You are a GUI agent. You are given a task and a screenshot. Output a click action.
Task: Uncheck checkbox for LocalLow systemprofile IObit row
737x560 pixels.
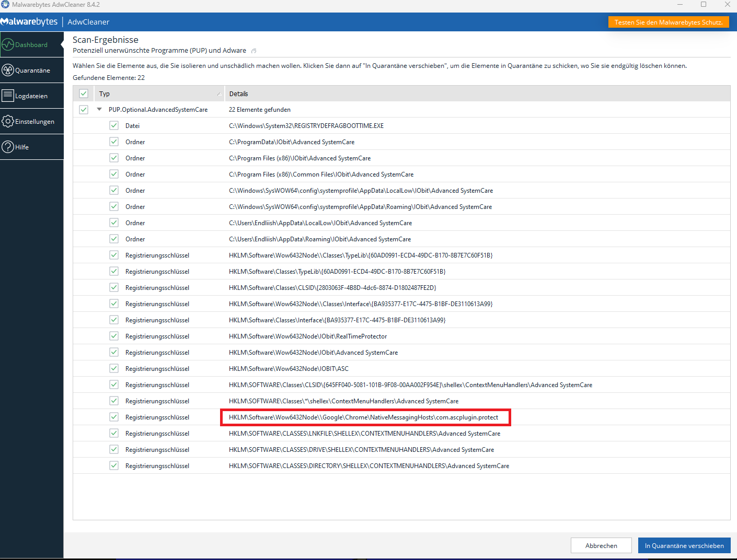point(114,190)
